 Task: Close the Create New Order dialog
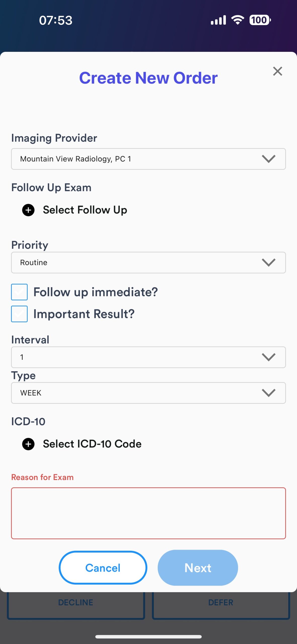pyautogui.click(x=277, y=71)
